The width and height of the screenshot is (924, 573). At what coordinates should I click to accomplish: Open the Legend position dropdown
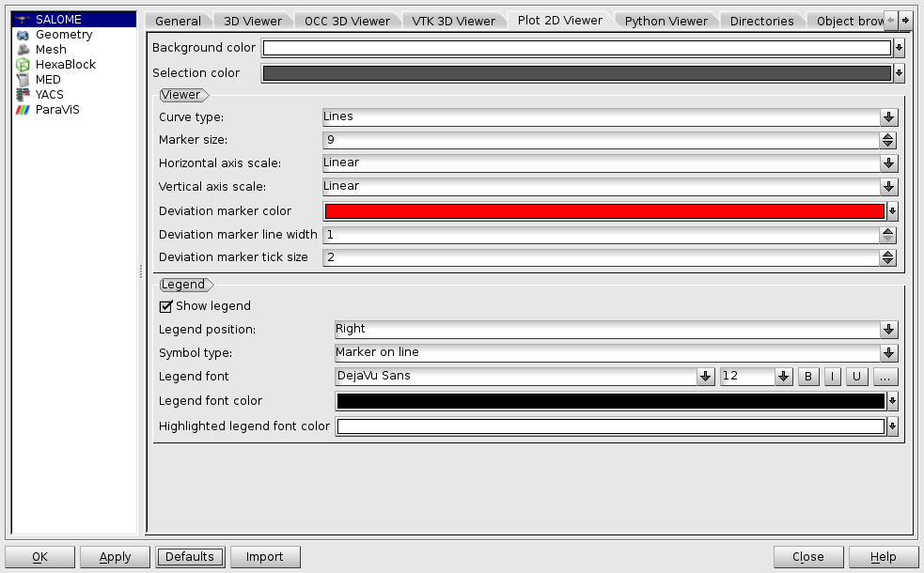click(x=886, y=329)
